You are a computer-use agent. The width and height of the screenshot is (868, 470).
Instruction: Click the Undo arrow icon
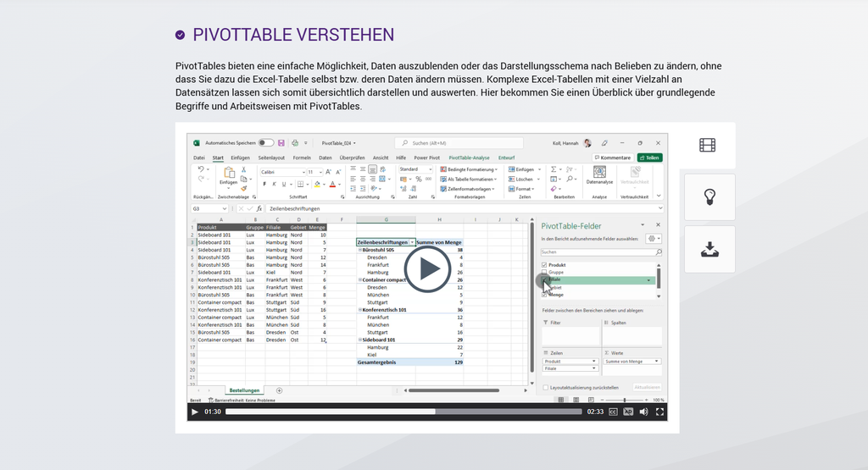point(200,169)
